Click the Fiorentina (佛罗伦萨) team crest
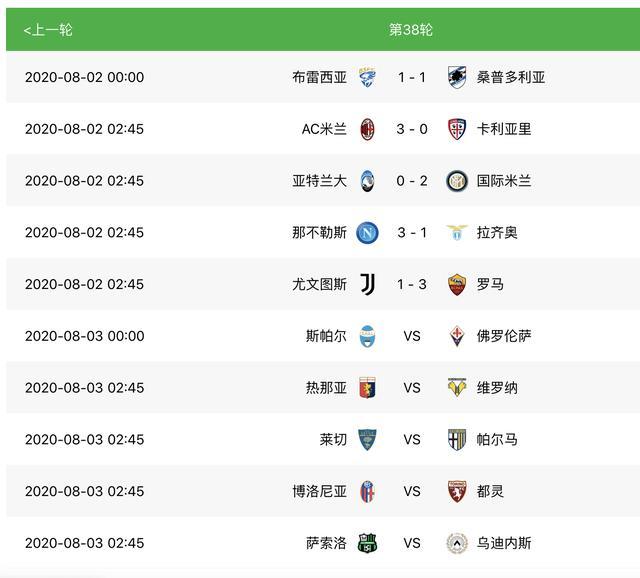The height and width of the screenshot is (578, 640). click(457, 336)
